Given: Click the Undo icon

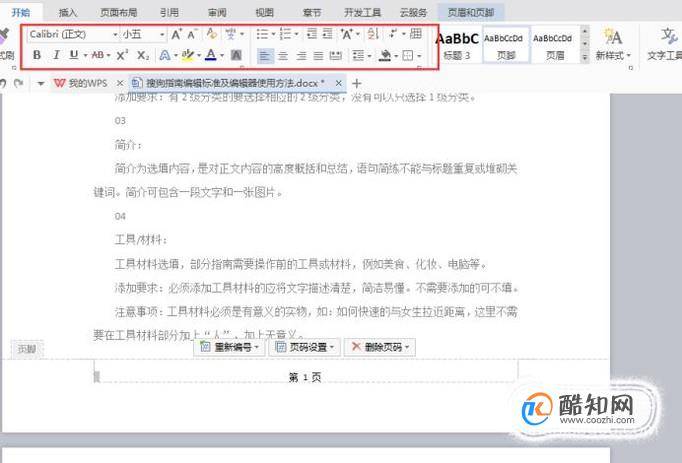Looking at the screenshot, I should (3, 83).
